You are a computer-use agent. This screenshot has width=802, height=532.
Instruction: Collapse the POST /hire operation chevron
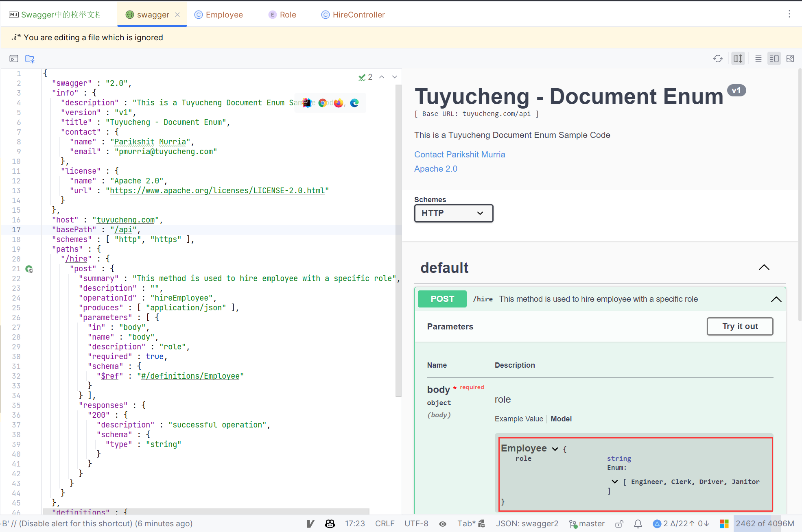point(776,299)
